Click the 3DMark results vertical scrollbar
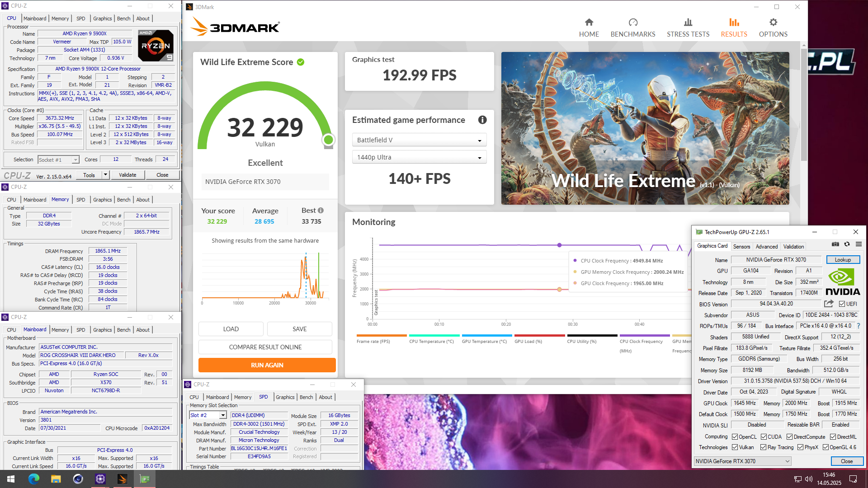The height and width of the screenshot is (488, 868). point(804,104)
